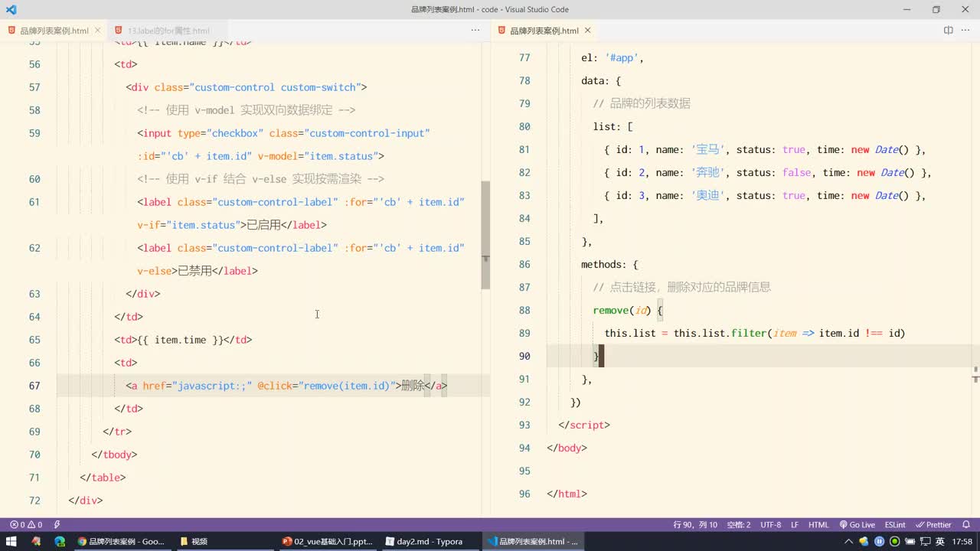Click errors and warnings count in status bar
The image size is (980, 551).
(26, 525)
